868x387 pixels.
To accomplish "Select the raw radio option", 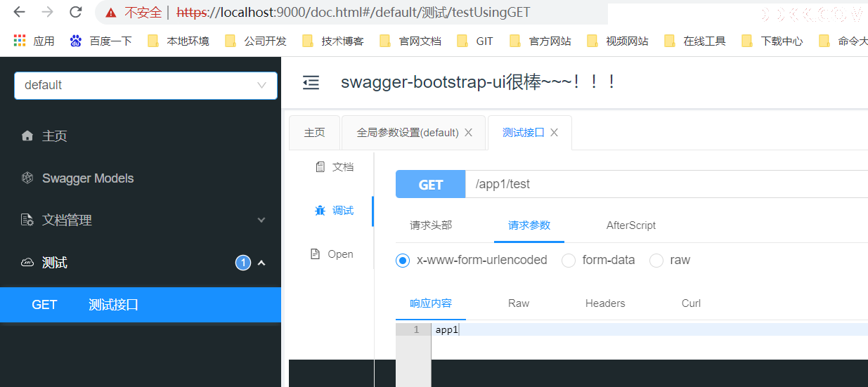I will [656, 261].
